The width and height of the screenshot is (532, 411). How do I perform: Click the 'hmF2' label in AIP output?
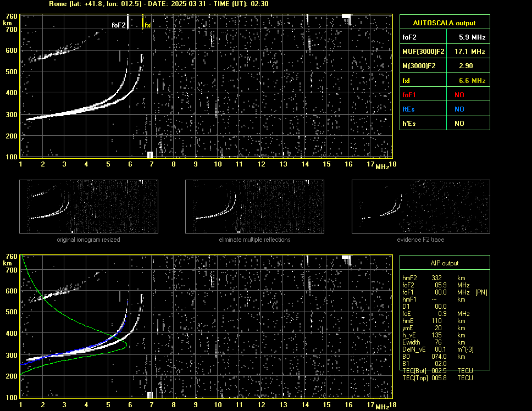409,277
